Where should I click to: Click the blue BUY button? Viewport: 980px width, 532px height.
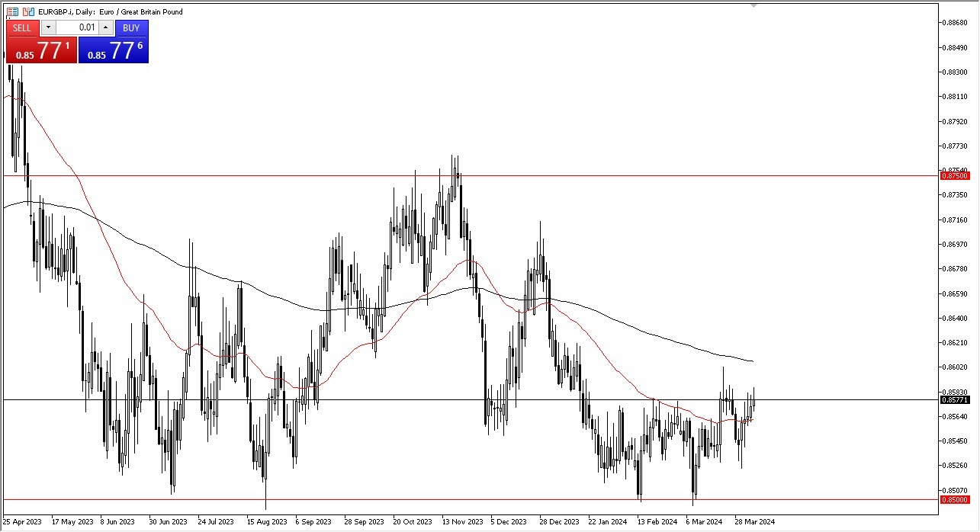[130, 28]
